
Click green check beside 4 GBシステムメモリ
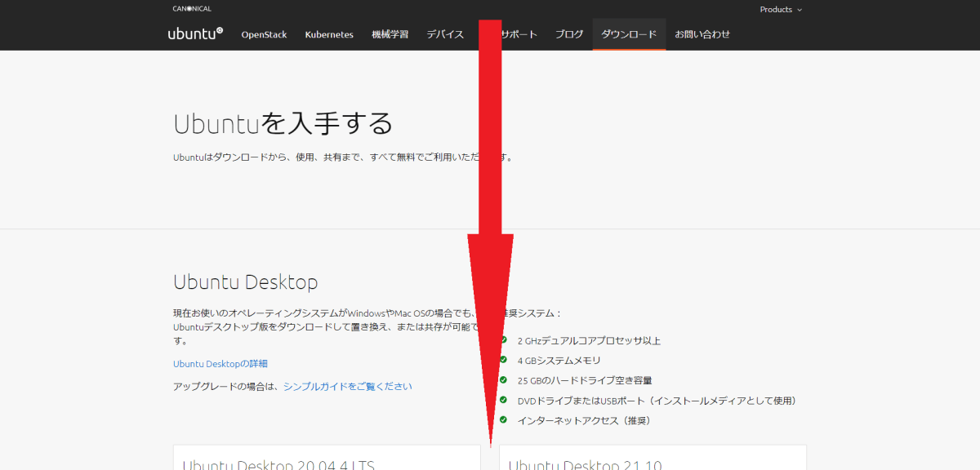point(503,360)
